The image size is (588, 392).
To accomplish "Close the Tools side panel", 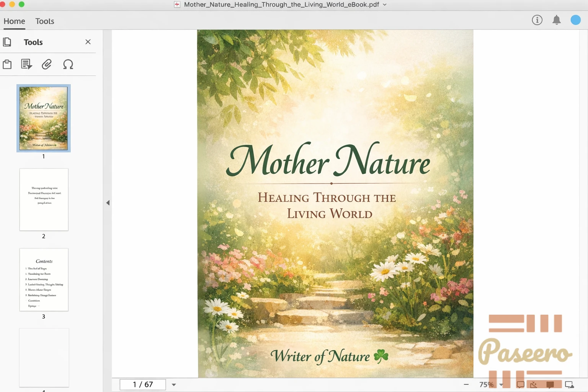I will 88,42.
